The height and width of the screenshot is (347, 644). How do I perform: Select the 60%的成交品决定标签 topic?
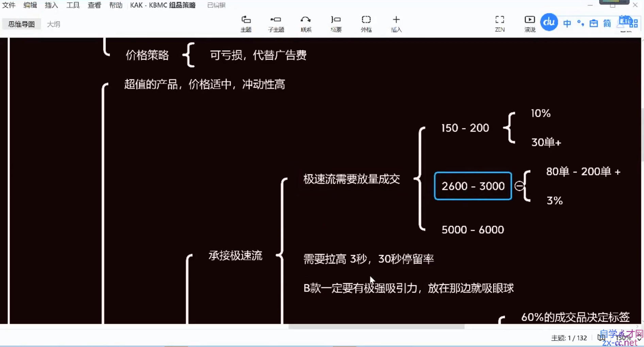[575, 317]
